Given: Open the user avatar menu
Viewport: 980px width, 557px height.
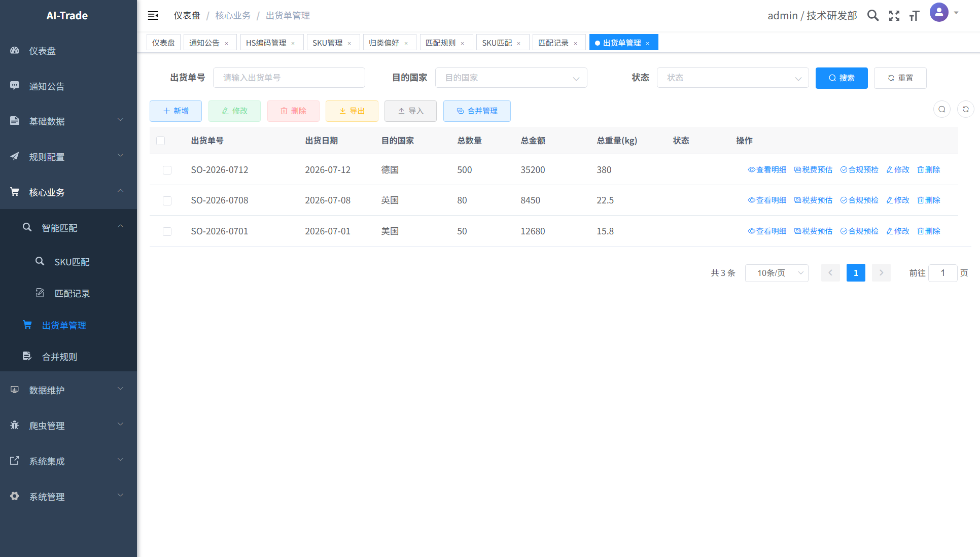Looking at the screenshot, I should [939, 12].
